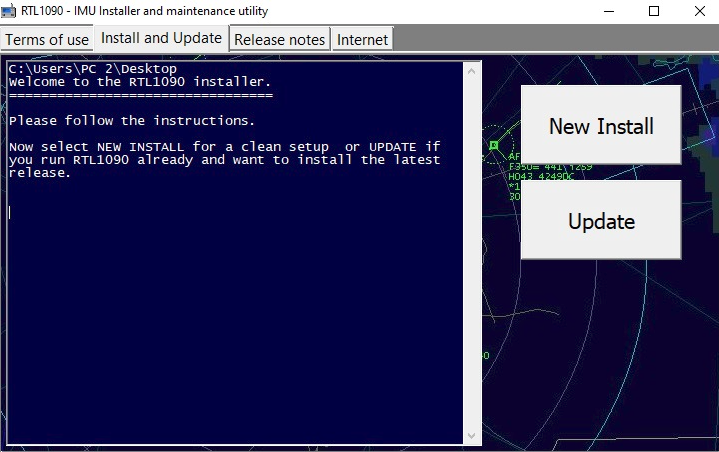
Task: Close the IMU Installer window
Action: pos(699,11)
